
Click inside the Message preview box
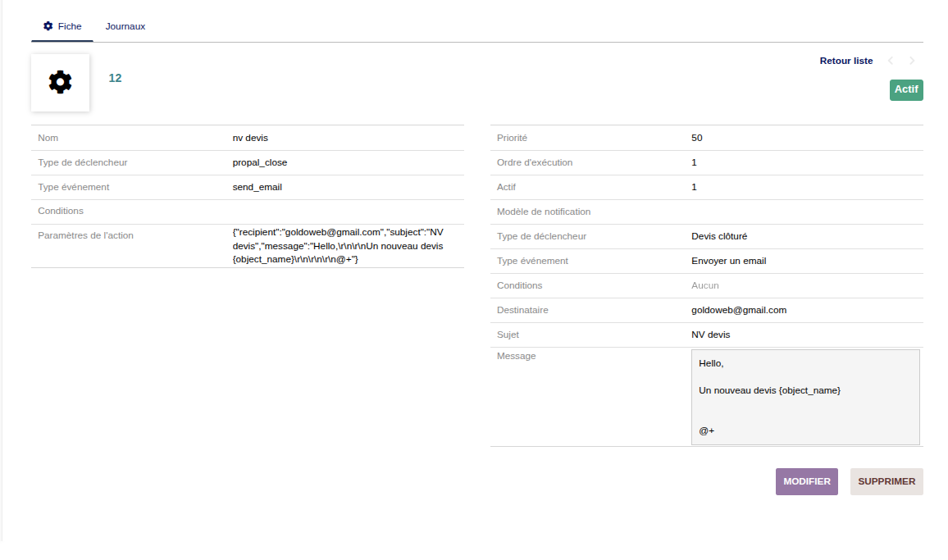pos(805,398)
